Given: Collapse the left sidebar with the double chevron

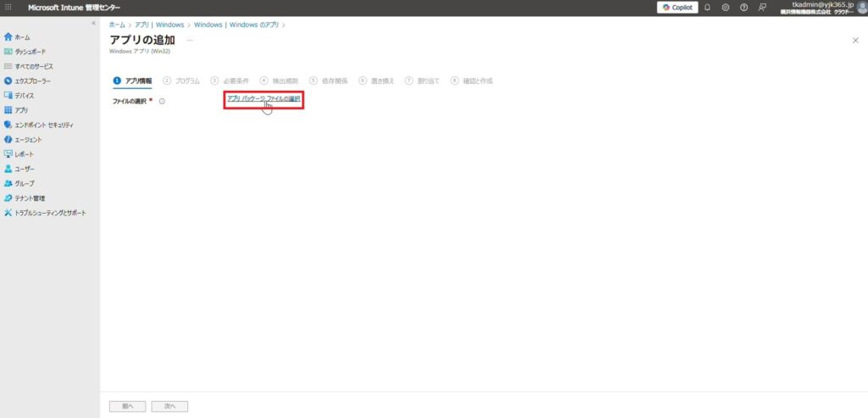Looking at the screenshot, I should pyautogui.click(x=93, y=23).
